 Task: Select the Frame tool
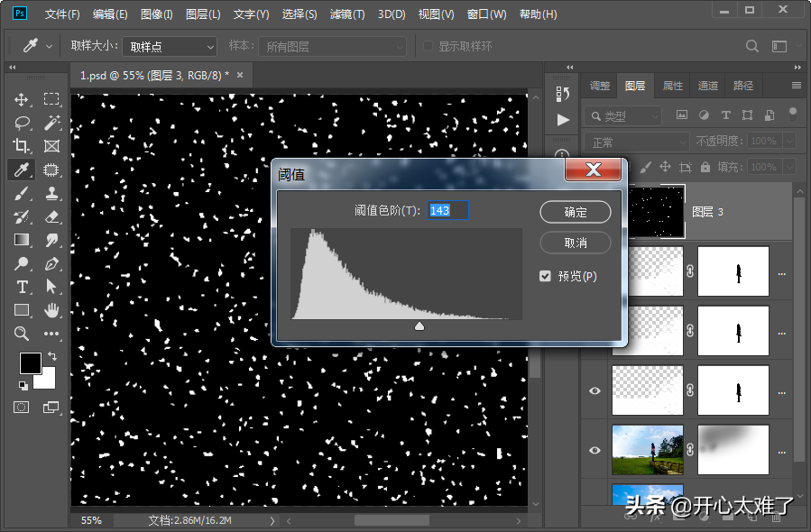coord(51,146)
